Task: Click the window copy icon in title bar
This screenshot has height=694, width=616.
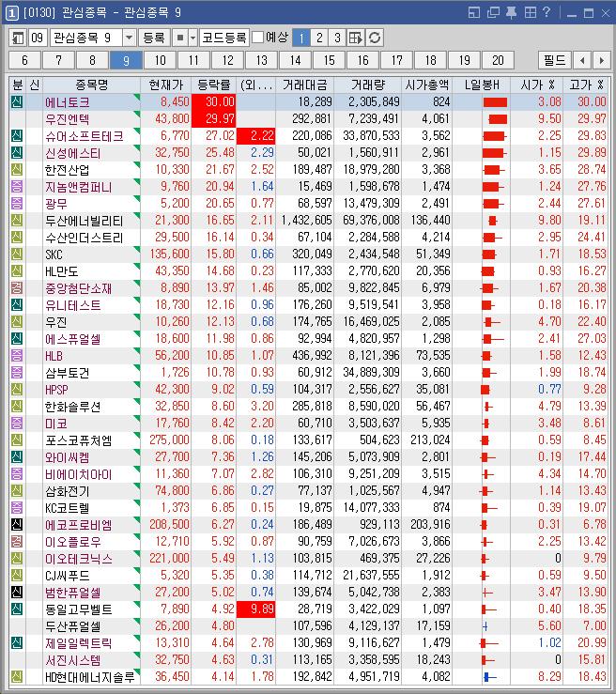Action: click(493, 12)
